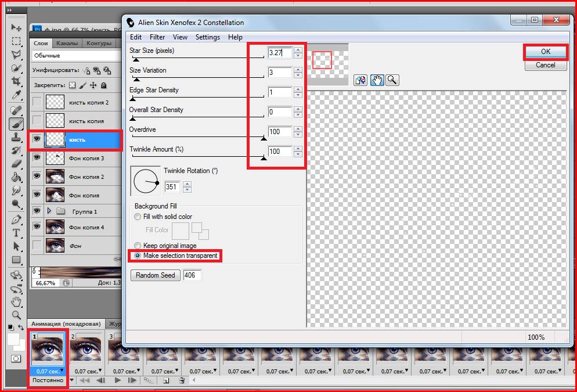
Task: Decrease Size Variation with down arrow
Action: [x=298, y=75]
